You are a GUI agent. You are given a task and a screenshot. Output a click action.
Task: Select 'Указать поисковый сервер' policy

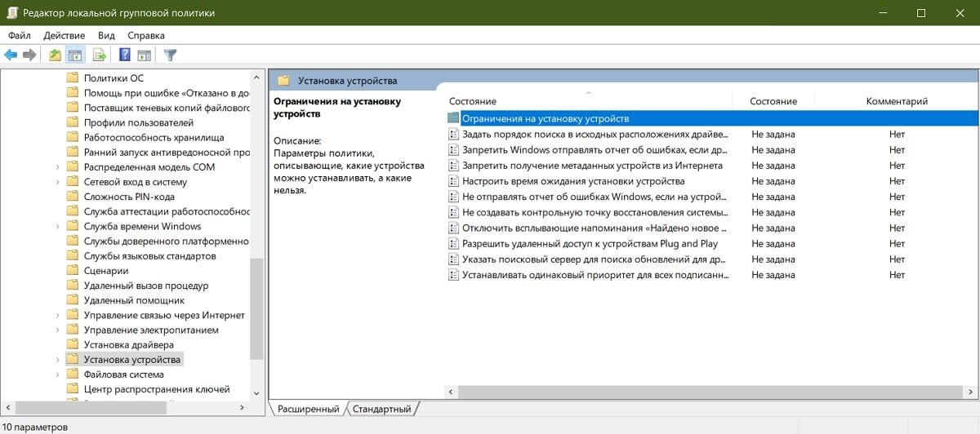[594, 259]
